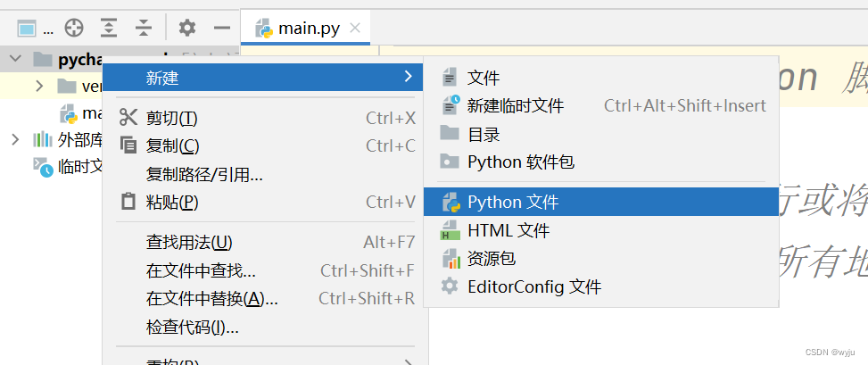Select 检查代码... menu item
868x365 pixels.
[265, 328]
